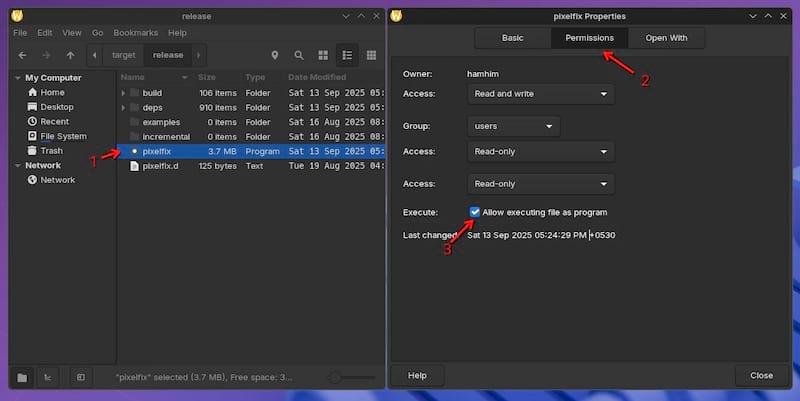
Task: Toggle Allow executing file as program
Action: pyautogui.click(x=475, y=212)
